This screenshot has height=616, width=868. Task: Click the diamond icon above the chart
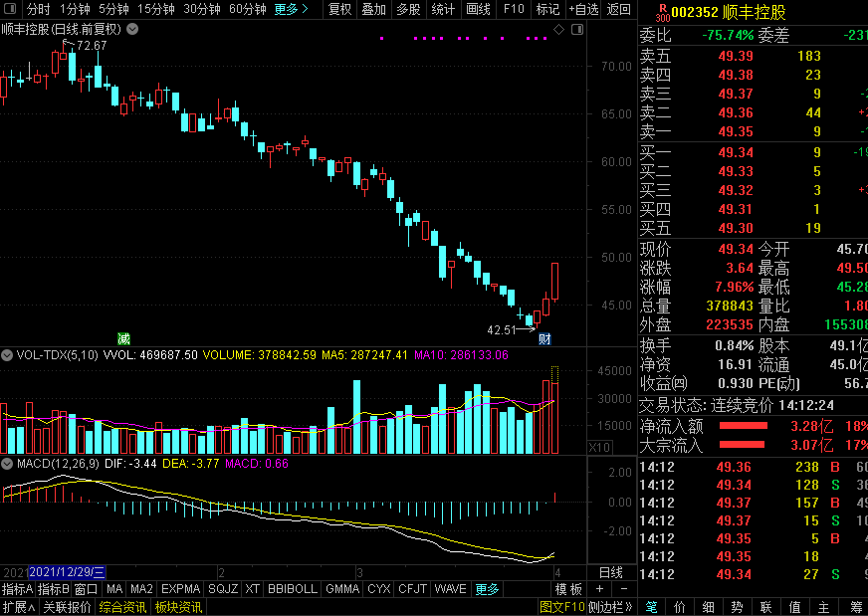click(559, 29)
